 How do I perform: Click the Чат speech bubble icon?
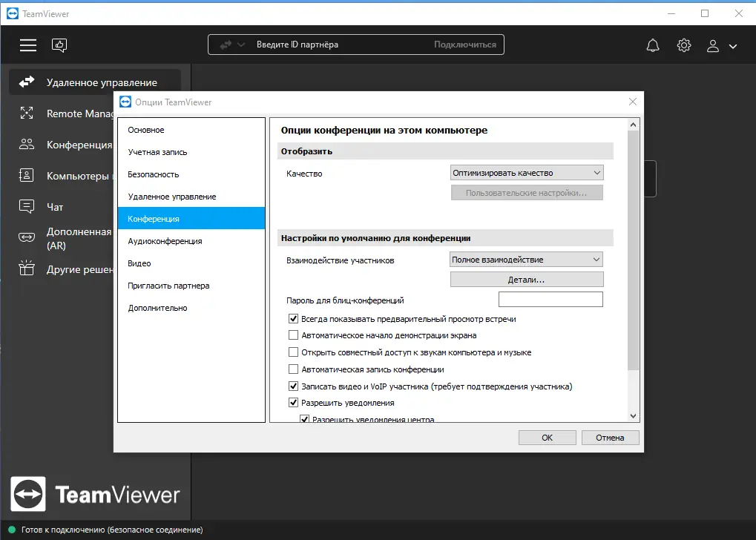27,206
